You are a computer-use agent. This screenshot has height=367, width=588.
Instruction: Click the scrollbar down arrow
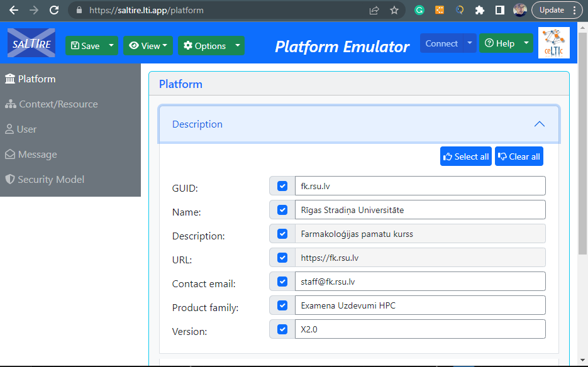(583, 361)
